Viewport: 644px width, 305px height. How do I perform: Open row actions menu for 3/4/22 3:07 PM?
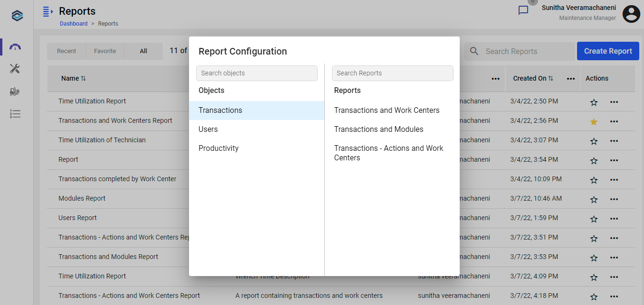tap(614, 141)
